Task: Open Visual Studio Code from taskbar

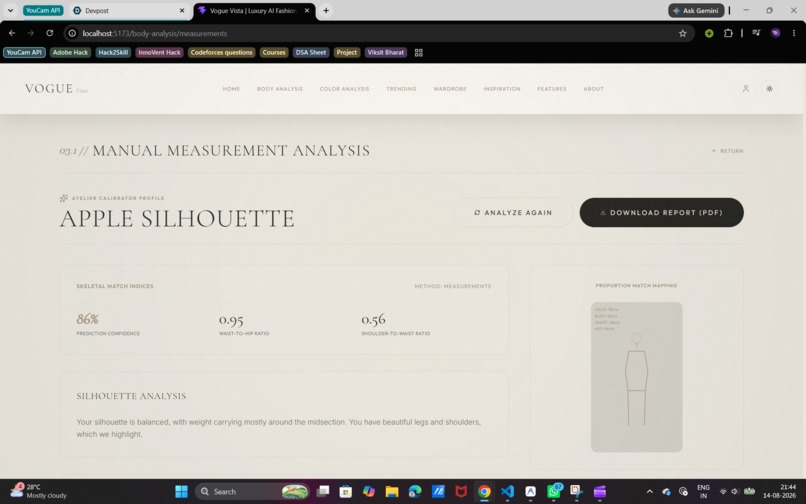Action: pyautogui.click(x=507, y=491)
